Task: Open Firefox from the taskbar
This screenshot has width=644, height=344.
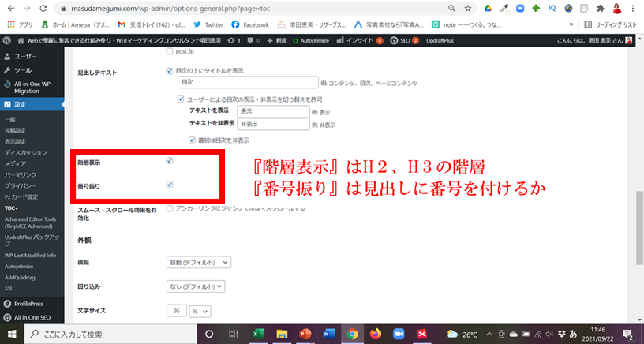Action: (x=376, y=335)
